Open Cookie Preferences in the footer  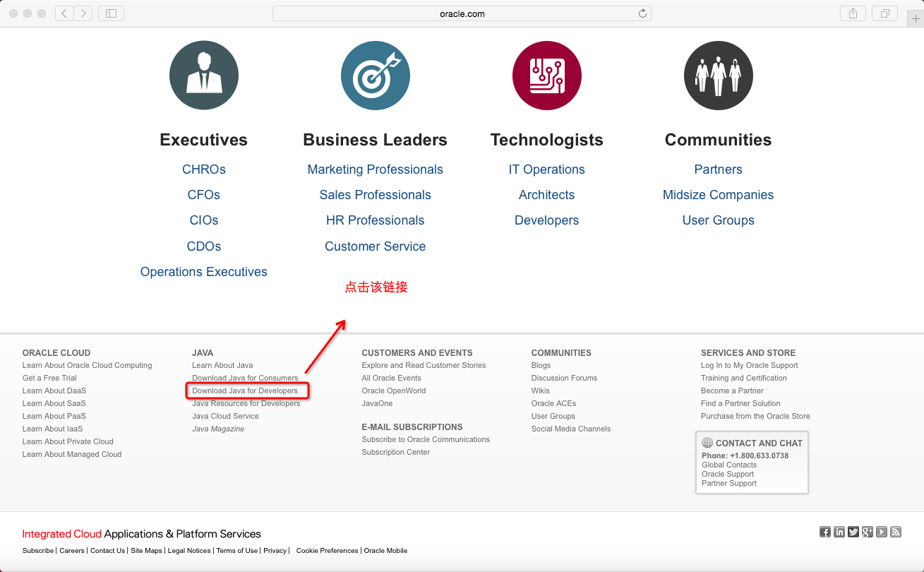click(327, 551)
